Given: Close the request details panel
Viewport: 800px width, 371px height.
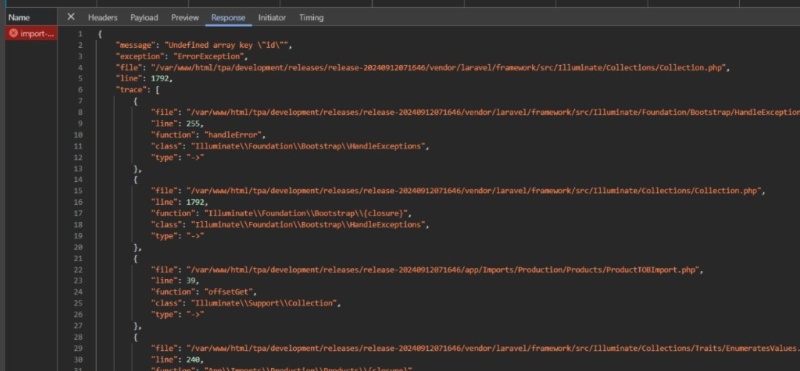Looking at the screenshot, I should pyautogui.click(x=71, y=17).
